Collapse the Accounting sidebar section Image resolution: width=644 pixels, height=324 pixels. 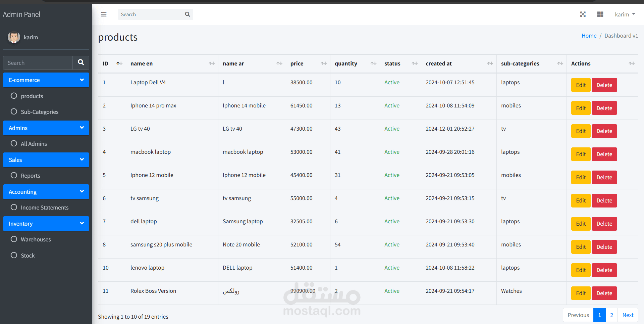click(46, 192)
